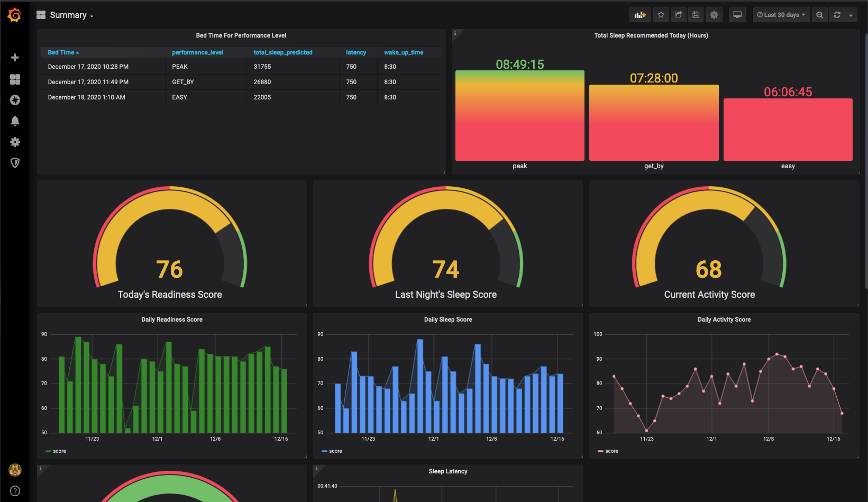The width and height of the screenshot is (868, 502).
Task: Click Last Night's Sleep Score gauge 74
Action: [x=446, y=270]
